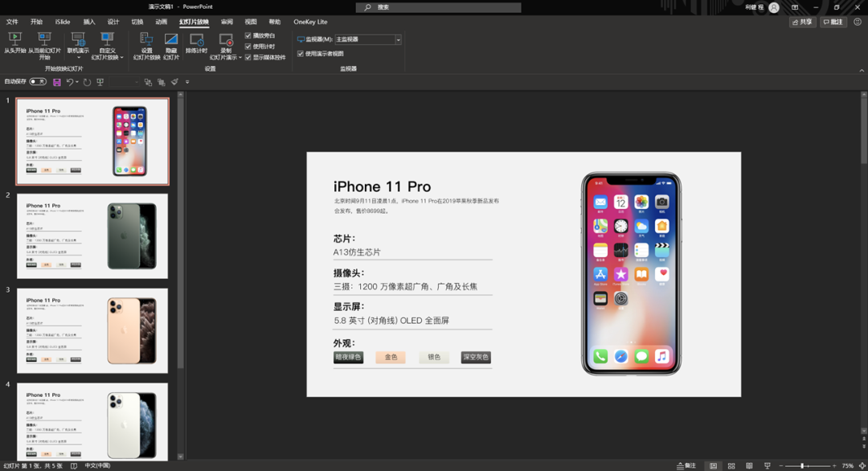Click the 暗夜绿色 color button on slide
The image size is (868, 471).
pos(348,358)
